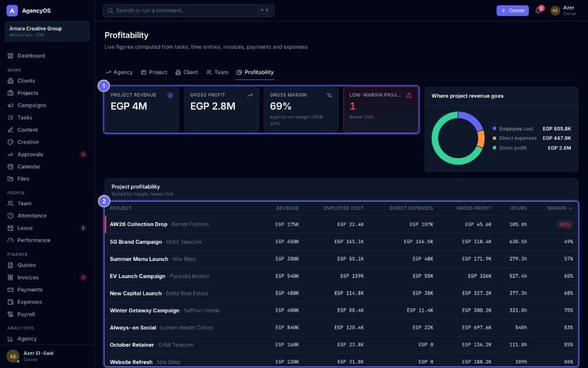The image size is (588, 368).
Task: Click the October Retainer project row
Action: 341,345
